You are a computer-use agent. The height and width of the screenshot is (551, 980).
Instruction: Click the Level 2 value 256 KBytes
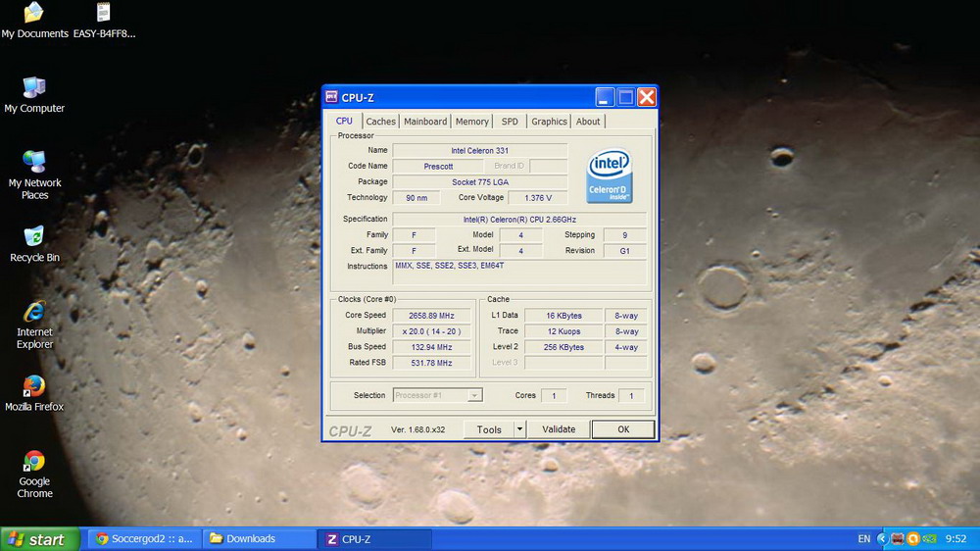[x=563, y=347]
